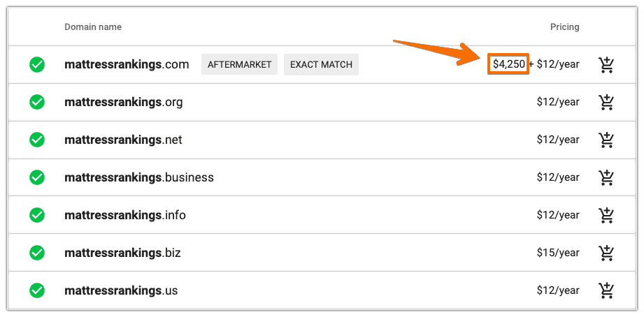Click the AFTERMARKET tag
The image size is (644, 317).
[x=240, y=65]
